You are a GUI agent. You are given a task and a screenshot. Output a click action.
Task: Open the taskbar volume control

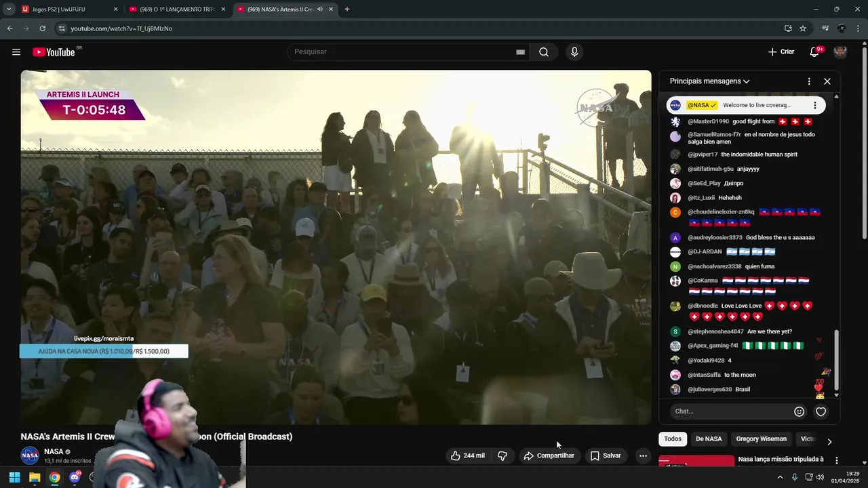click(x=820, y=477)
